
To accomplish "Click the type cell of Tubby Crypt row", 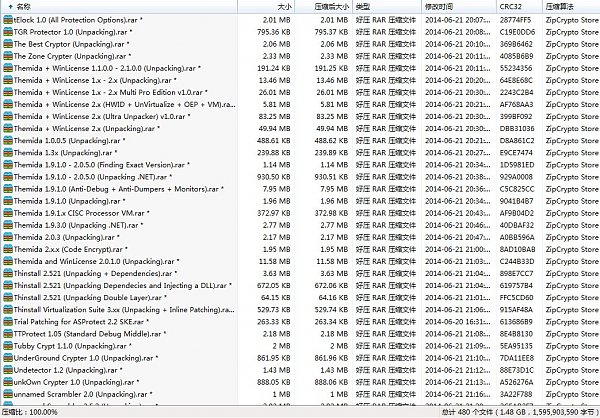I will [385, 346].
